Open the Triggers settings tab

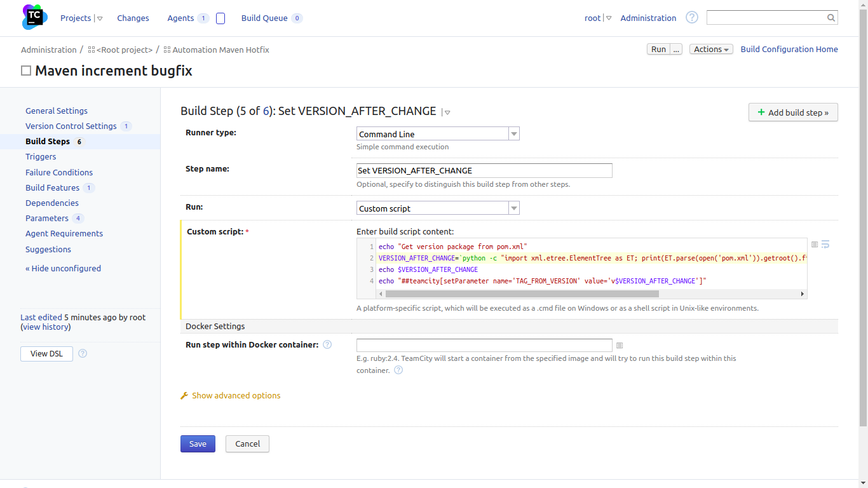coord(41,157)
